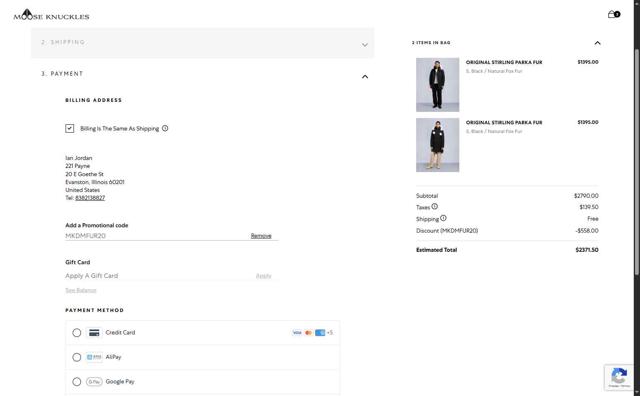Image resolution: width=640 pixels, height=396 pixels.
Task: Show info tooltip beside Billing Is The Same As Shipping
Action: click(x=165, y=128)
